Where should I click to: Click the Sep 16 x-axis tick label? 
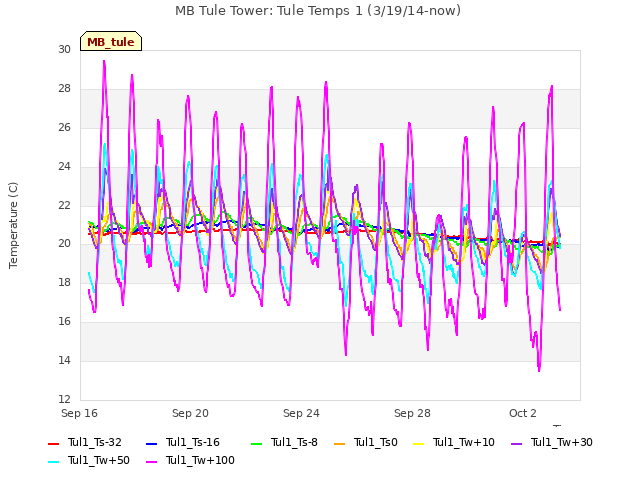tap(79, 413)
